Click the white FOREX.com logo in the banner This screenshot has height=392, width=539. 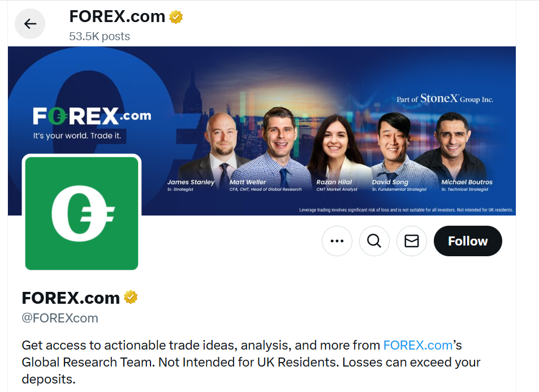point(92,116)
